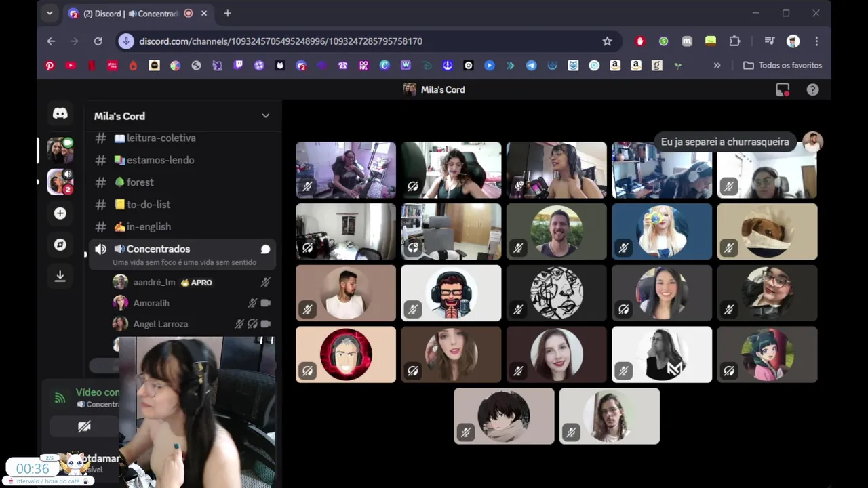Select the dog avatar tile
This screenshot has width=868, height=488.
coord(767,232)
